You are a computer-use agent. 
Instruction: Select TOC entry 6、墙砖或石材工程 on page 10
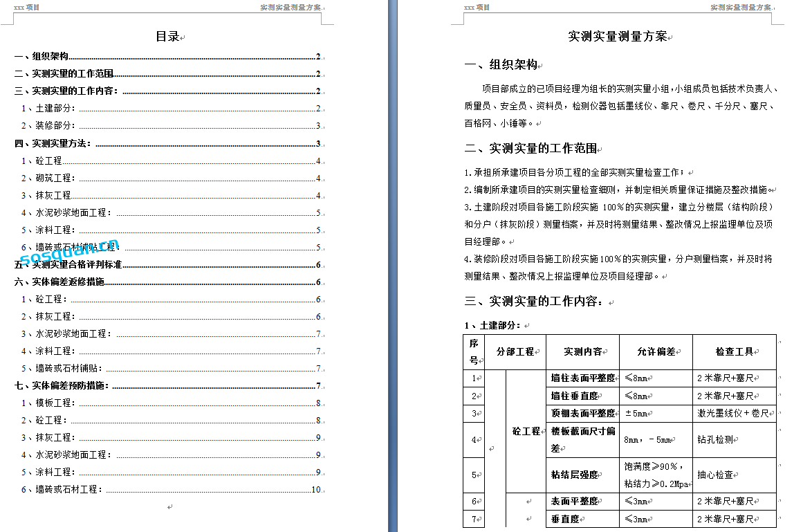(62, 490)
